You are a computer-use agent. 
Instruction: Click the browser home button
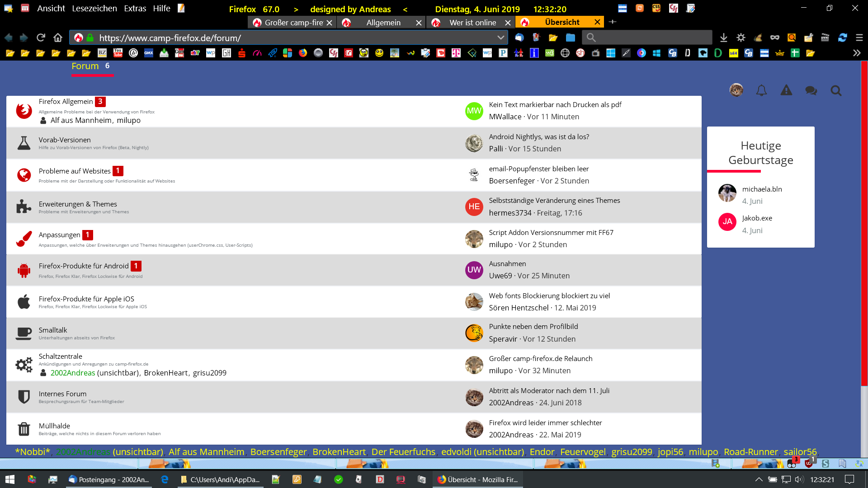click(x=57, y=38)
